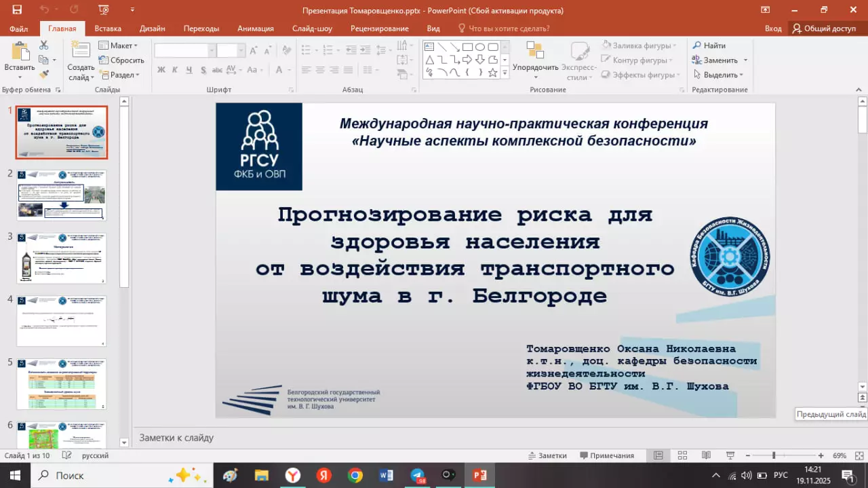Expand the Макет layout dropdown
The height and width of the screenshot is (488, 868).
(x=119, y=45)
